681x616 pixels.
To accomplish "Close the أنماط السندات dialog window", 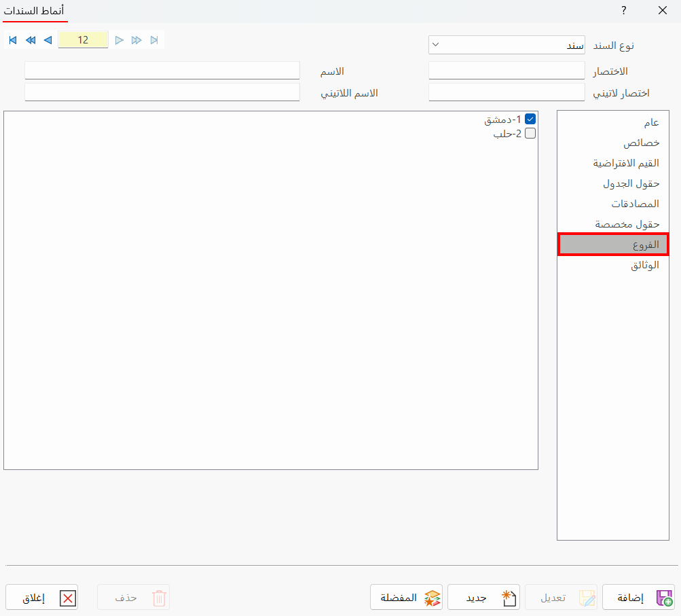I will pyautogui.click(x=662, y=10).
